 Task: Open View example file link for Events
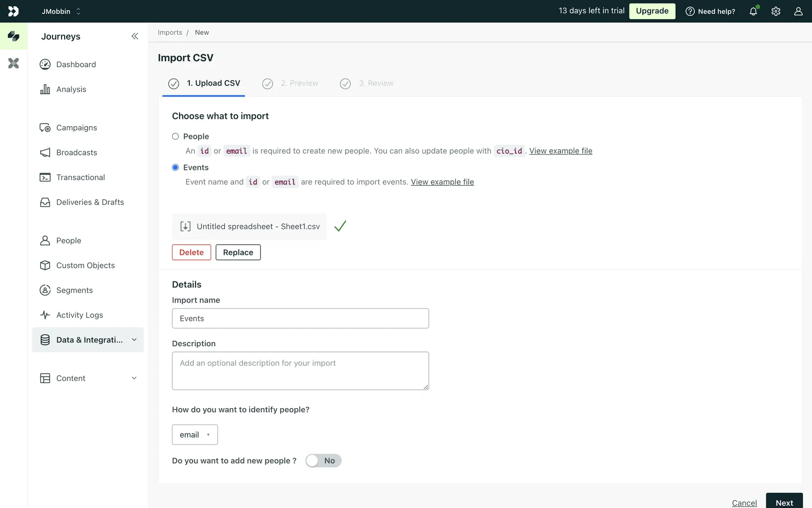pos(442,182)
